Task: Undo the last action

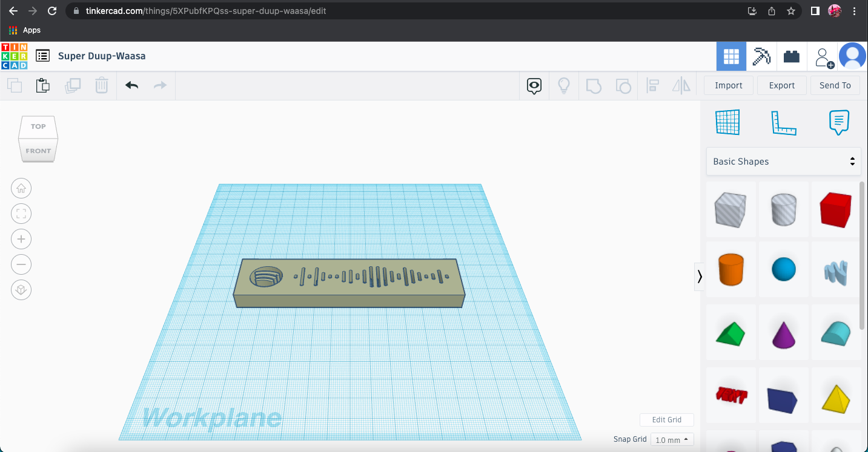Action: [131, 85]
